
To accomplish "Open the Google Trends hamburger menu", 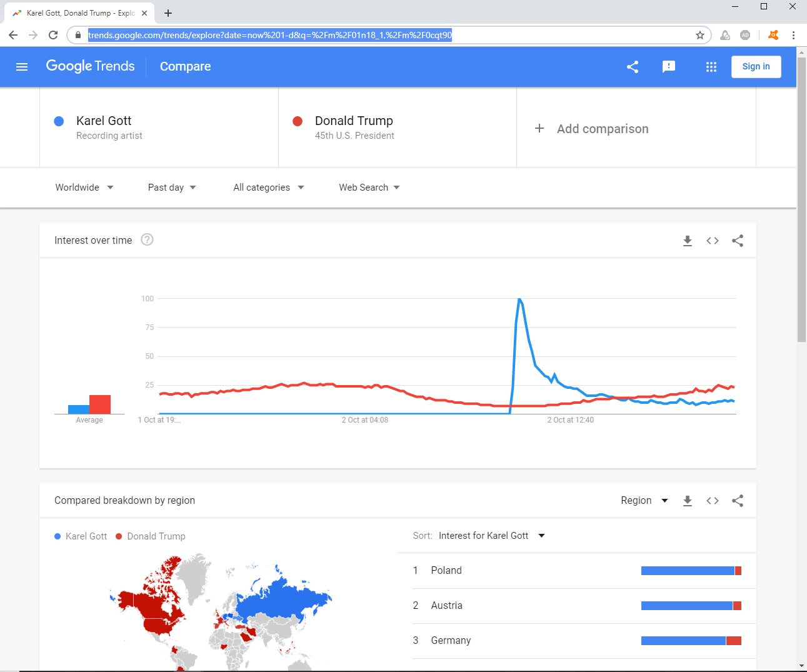I will coord(22,66).
